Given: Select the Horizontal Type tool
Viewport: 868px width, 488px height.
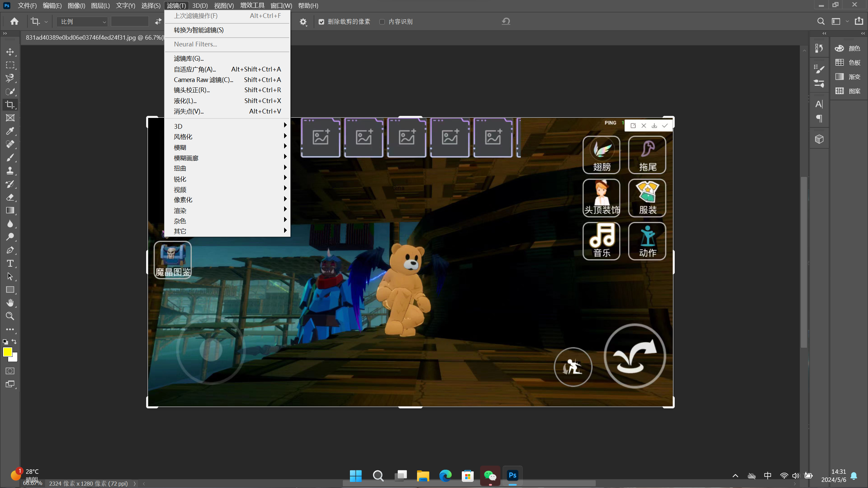Looking at the screenshot, I should (x=10, y=263).
